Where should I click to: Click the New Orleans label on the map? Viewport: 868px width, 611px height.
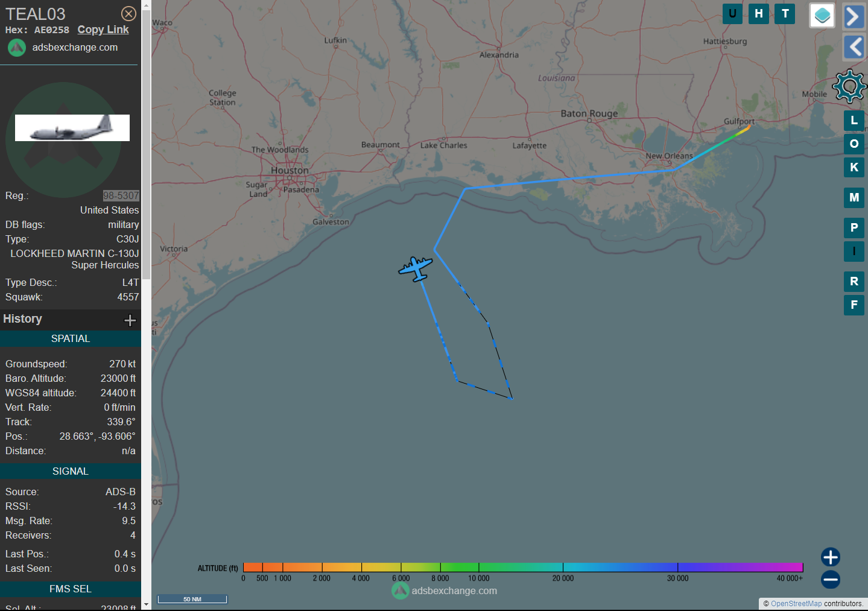(670, 156)
